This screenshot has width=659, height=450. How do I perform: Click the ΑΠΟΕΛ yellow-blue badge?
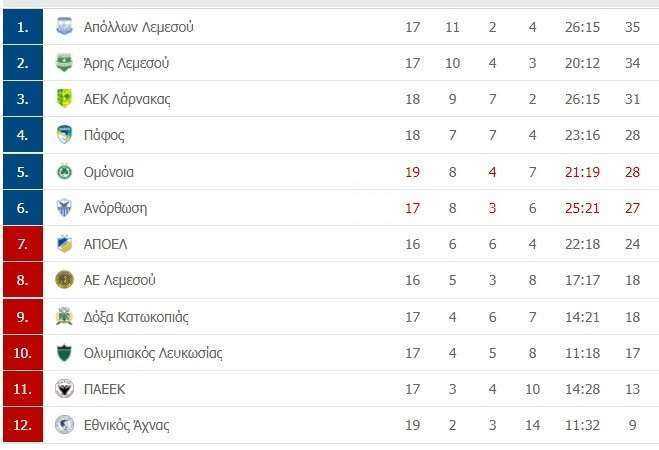[x=64, y=244]
